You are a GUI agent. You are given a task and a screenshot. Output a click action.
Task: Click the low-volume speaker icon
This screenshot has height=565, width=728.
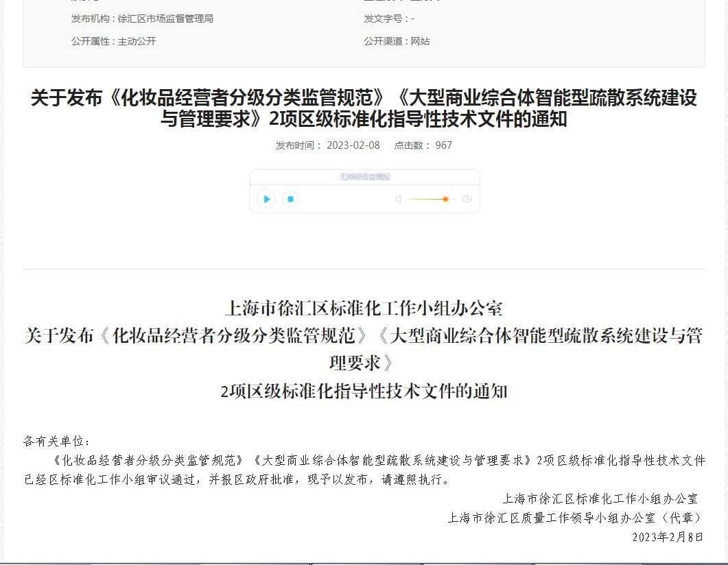398,199
